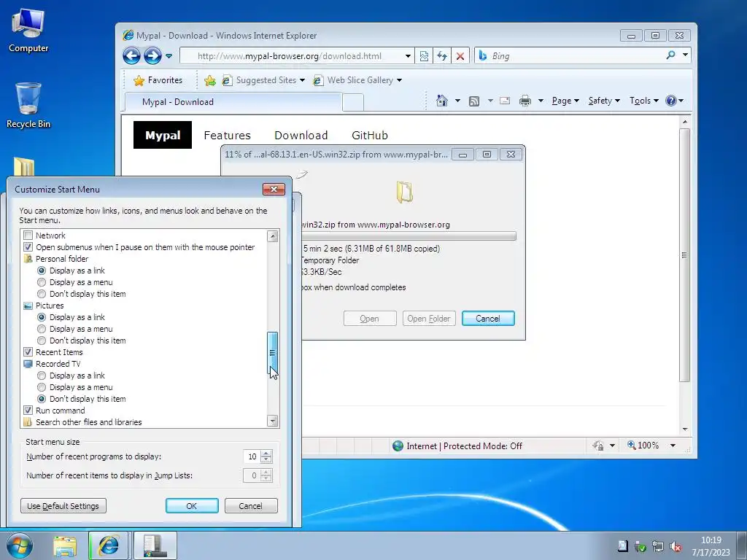Click the Print icon in command bar
The height and width of the screenshot is (560, 747).
point(525,101)
